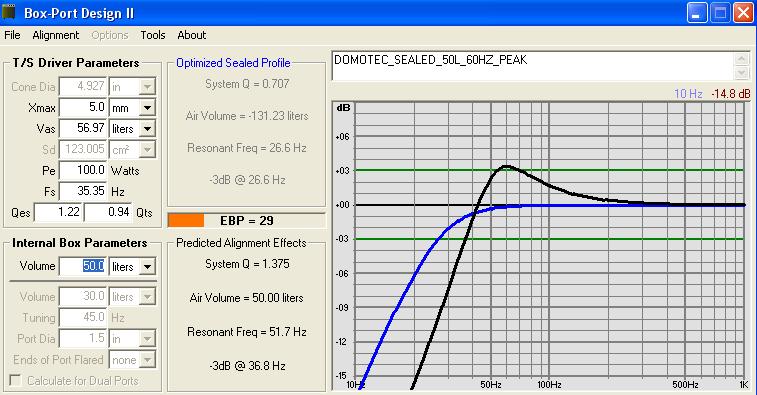Open the box Volume liters dropdown
This screenshot has width=757, height=395.
[x=147, y=267]
